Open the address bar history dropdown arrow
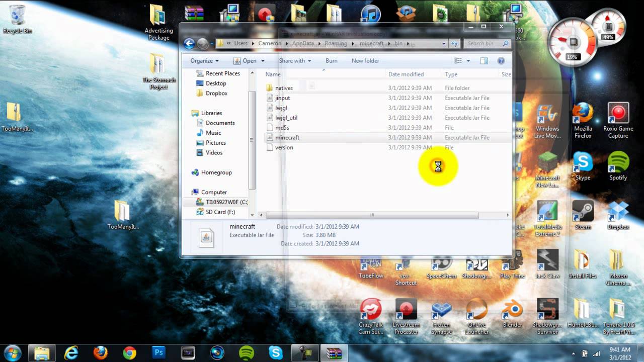Screen dimensions: 644x362 (x=443, y=44)
